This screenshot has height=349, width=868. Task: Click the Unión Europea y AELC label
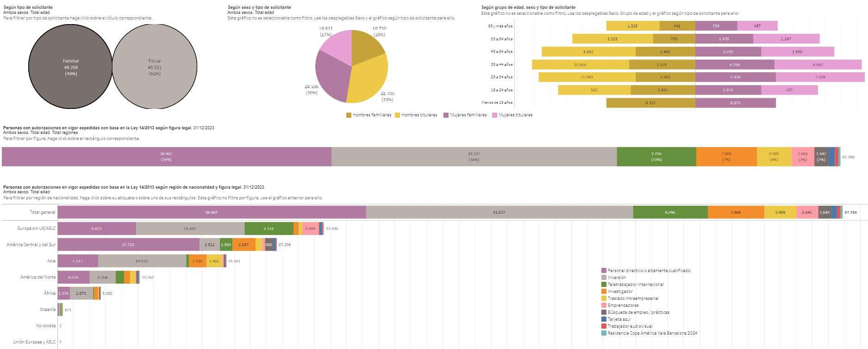click(x=34, y=342)
